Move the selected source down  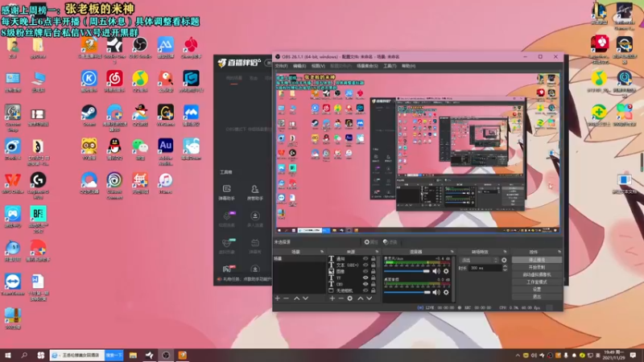coord(369,298)
